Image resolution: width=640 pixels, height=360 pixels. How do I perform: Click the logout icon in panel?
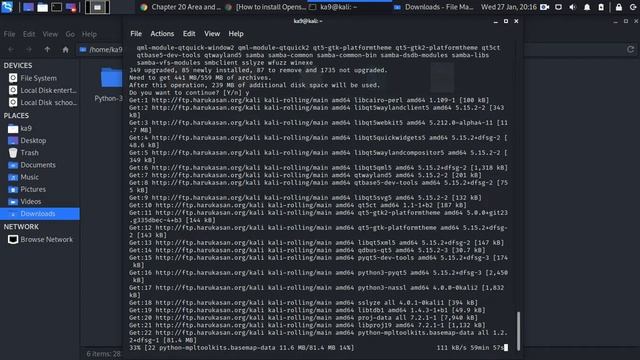click(633, 7)
